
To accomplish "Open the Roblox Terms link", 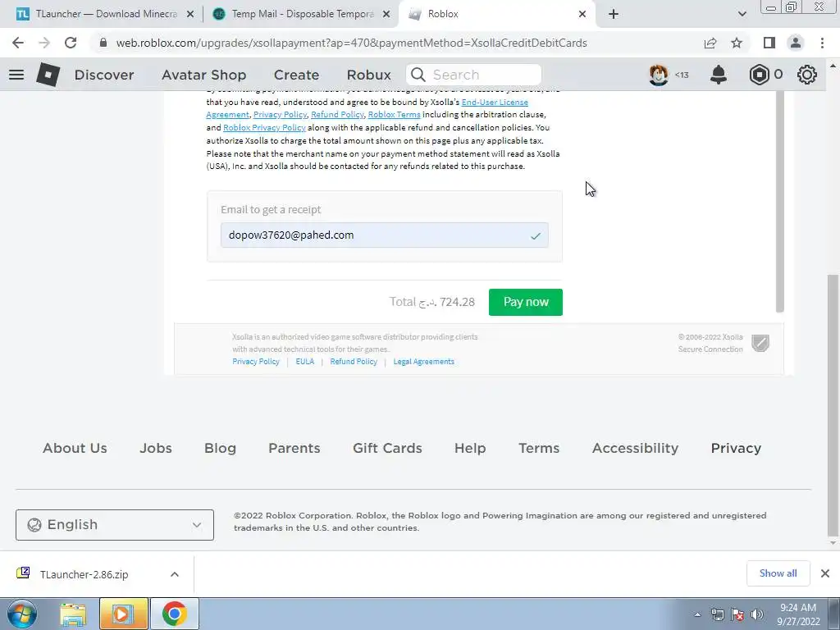I will click(x=395, y=115).
